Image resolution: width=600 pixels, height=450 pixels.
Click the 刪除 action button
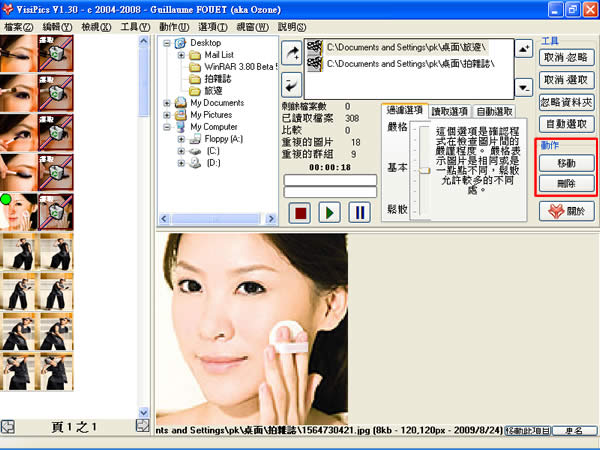566,184
